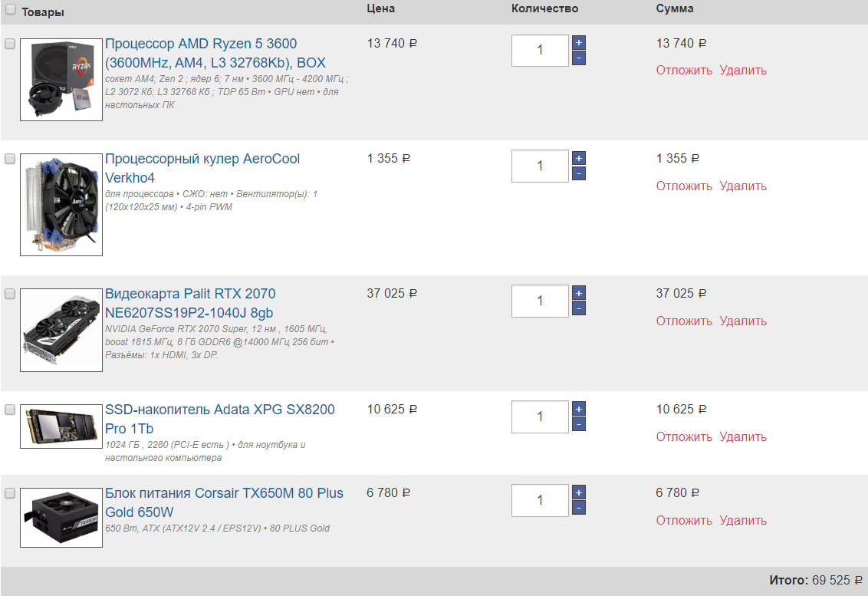Image resolution: width=868 pixels, height=596 pixels.
Task: Decrease quantity of Palit RTX 2070
Action: coord(578,308)
